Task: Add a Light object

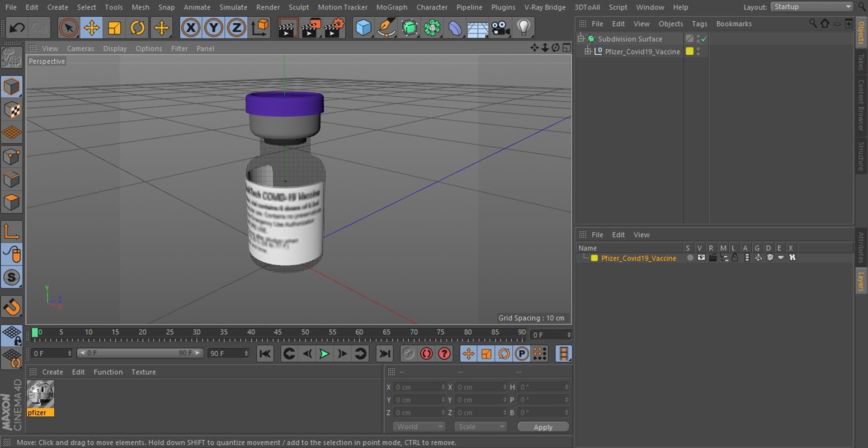Action: (524, 28)
